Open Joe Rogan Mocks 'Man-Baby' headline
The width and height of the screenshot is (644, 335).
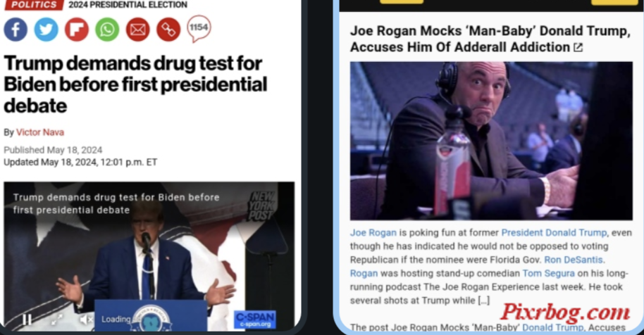(490, 39)
